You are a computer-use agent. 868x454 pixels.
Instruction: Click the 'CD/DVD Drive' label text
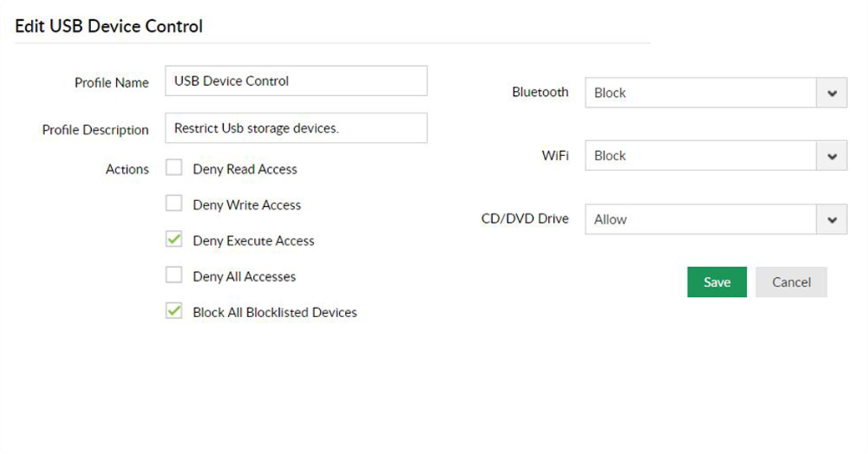coord(525,219)
